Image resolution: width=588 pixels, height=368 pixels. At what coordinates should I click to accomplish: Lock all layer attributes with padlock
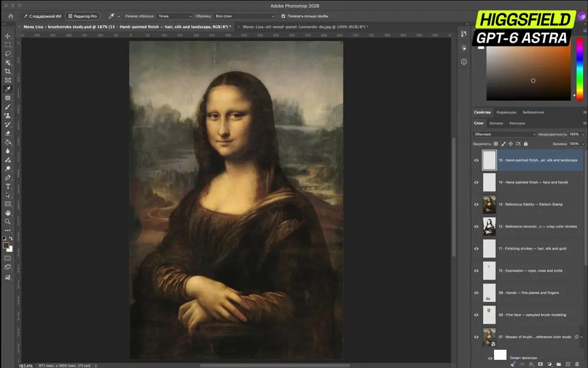[526, 144]
